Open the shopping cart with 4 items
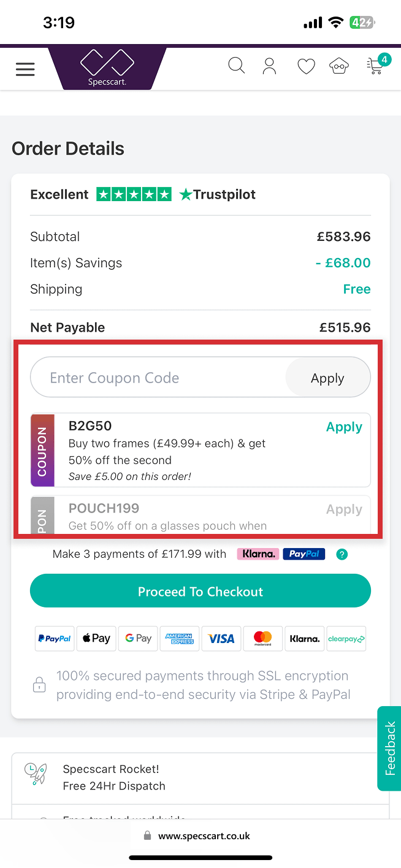Image resolution: width=401 pixels, height=868 pixels. [375, 65]
